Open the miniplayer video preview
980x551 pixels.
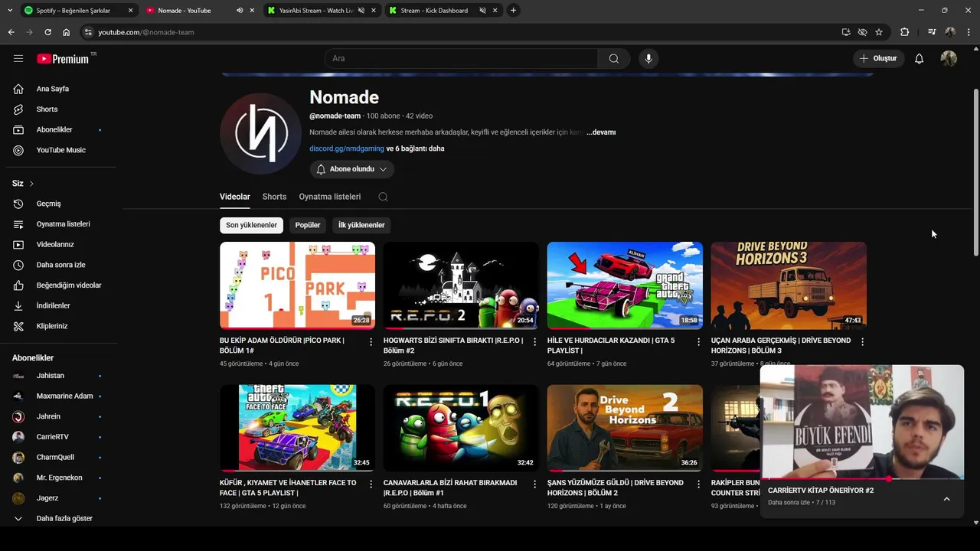point(861,421)
